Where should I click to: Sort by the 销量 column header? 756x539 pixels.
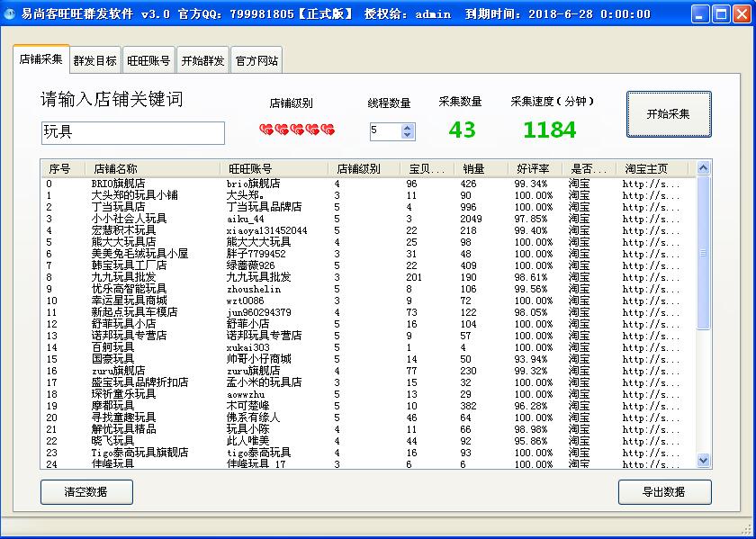click(x=473, y=168)
